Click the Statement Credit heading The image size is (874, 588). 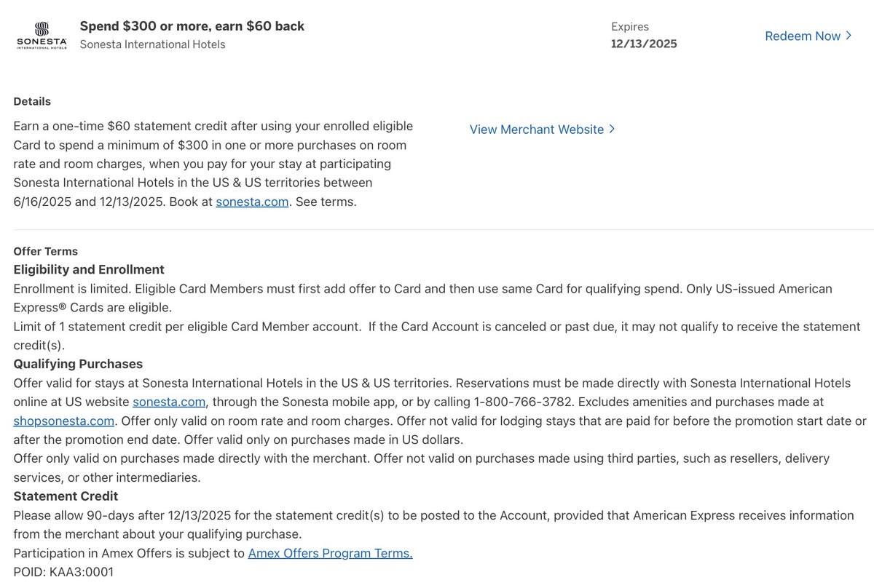[66, 496]
